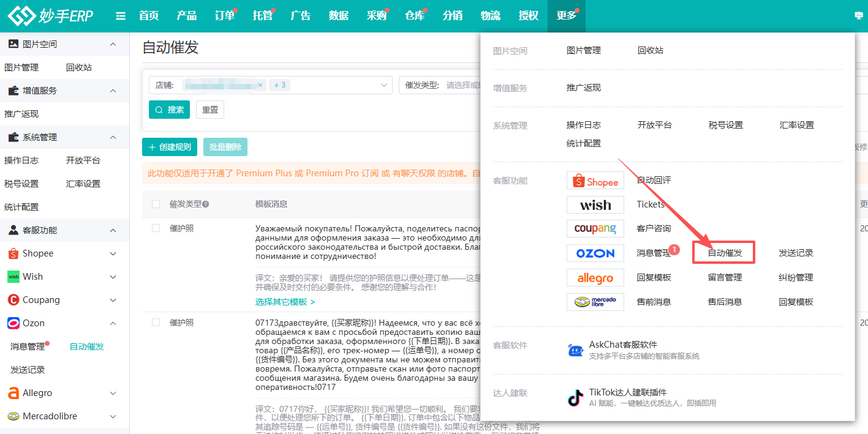Image resolution: width=868 pixels, height=434 pixels.
Task: Click the 妙手ERP logo
Action: [x=50, y=16]
